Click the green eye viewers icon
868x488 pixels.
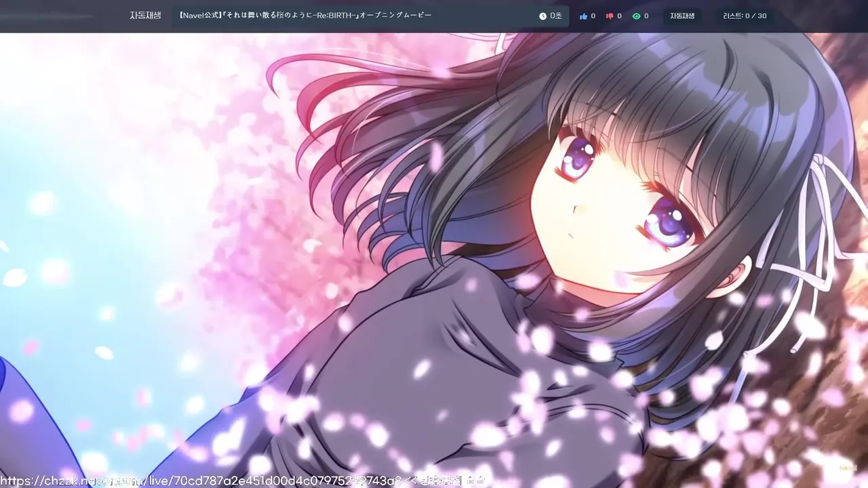pyautogui.click(x=636, y=16)
